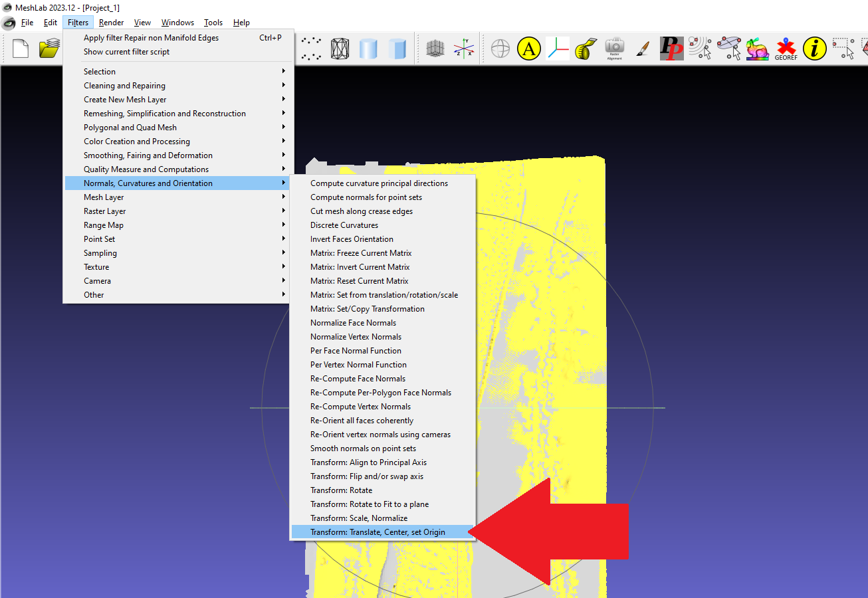Expand the Camera submenu

coord(177,281)
